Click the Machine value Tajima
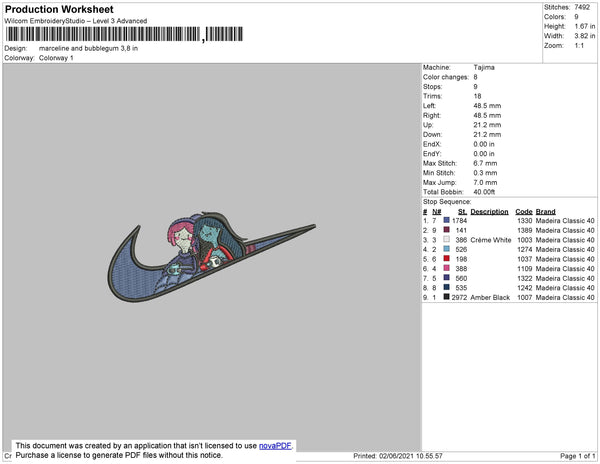This screenshot has height=464, width=600. [x=484, y=67]
